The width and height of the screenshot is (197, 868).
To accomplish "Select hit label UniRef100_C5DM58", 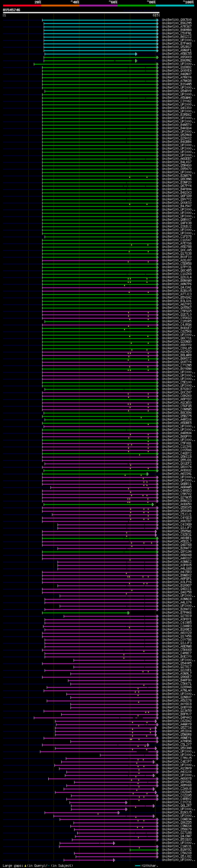I will 177,264.
